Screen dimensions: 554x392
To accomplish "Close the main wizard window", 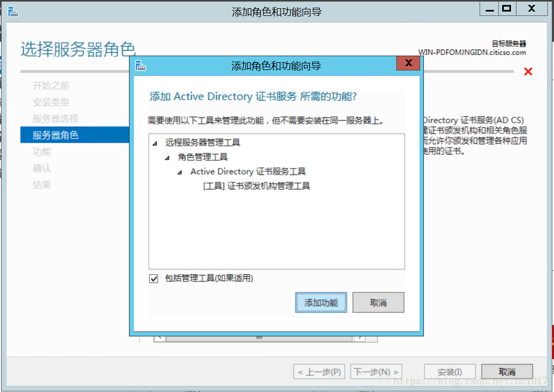I will [x=531, y=8].
